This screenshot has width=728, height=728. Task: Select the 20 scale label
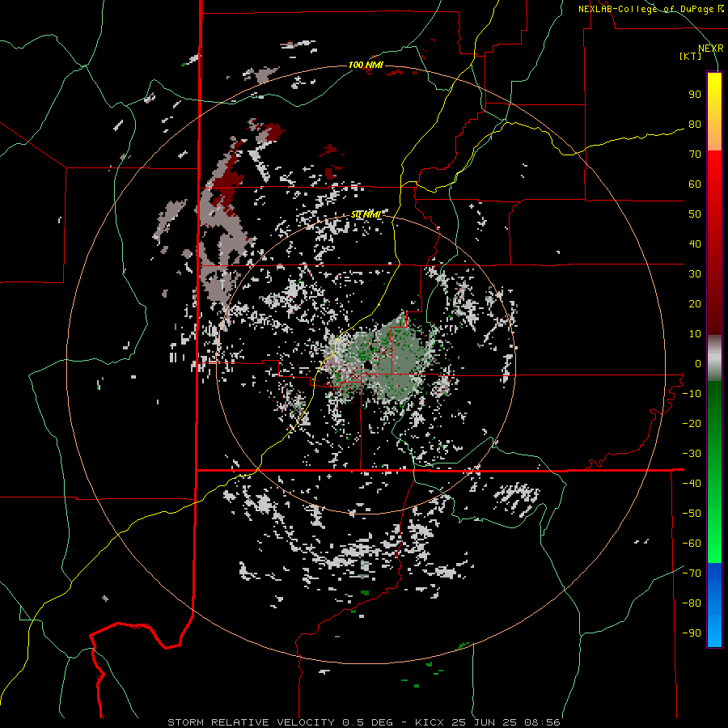tap(695, 304)
